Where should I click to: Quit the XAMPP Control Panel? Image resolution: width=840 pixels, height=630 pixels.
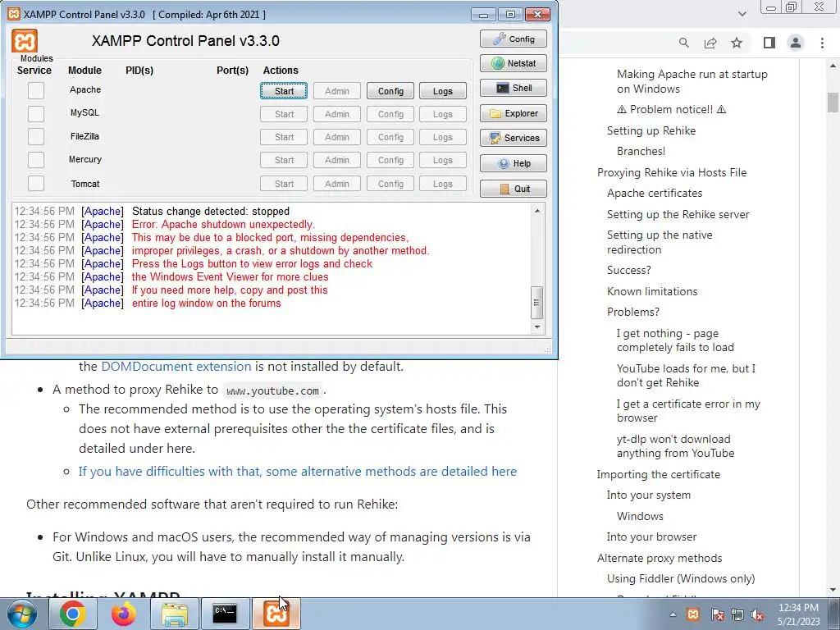click(514, 189)
